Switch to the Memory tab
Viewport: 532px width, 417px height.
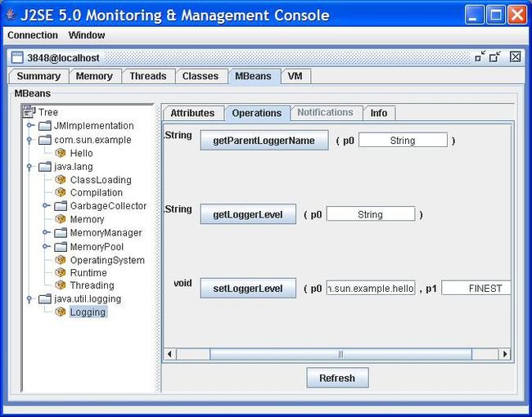(94, 76)
